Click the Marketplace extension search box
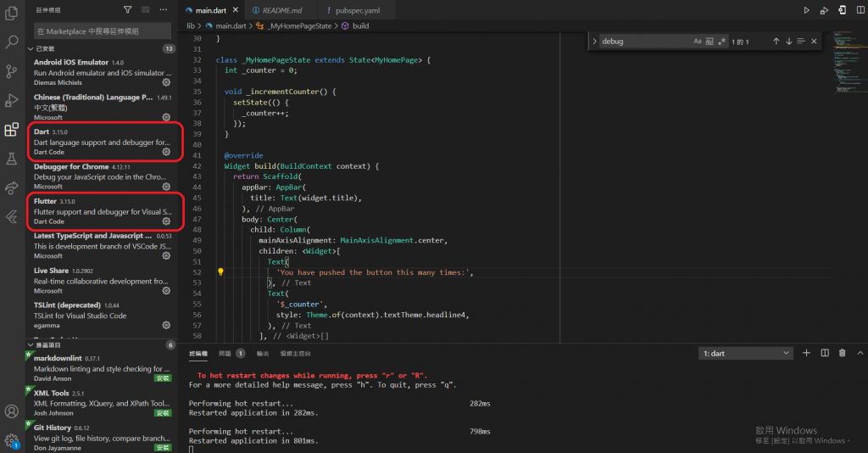Viewport: 868px width, 453px height. click(x=102, y=31)
